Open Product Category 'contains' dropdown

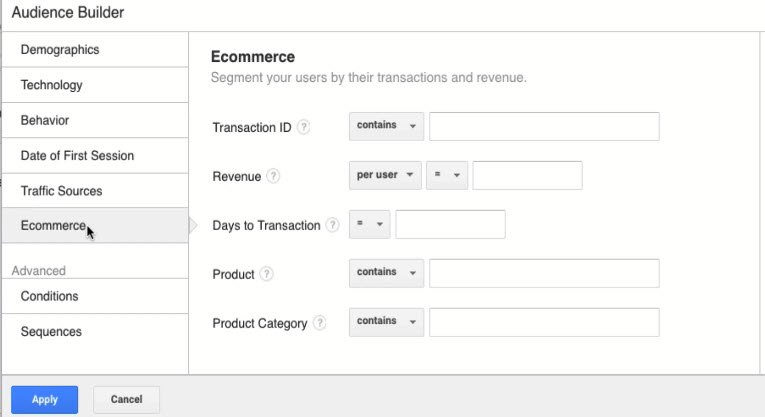386,322
